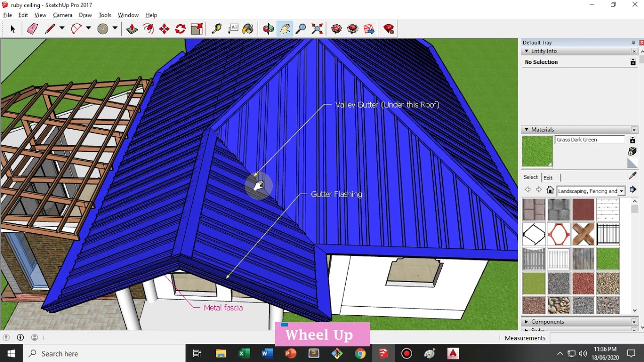
Task: Collapse the Materials panel
Action: 527,129
